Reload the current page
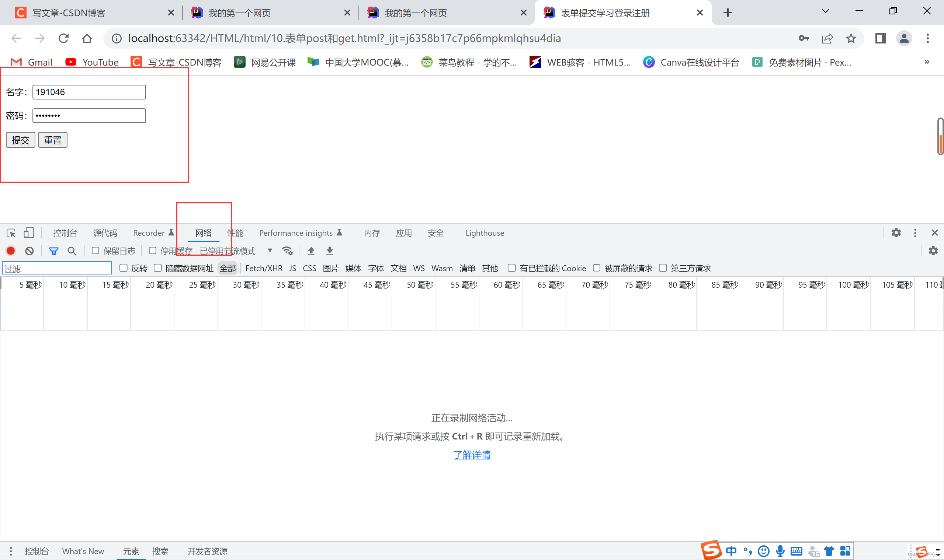 click(63, 38)
